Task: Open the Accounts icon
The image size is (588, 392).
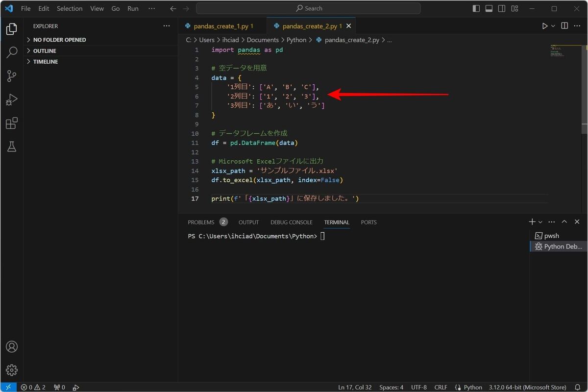Action: tap(12, 346)
